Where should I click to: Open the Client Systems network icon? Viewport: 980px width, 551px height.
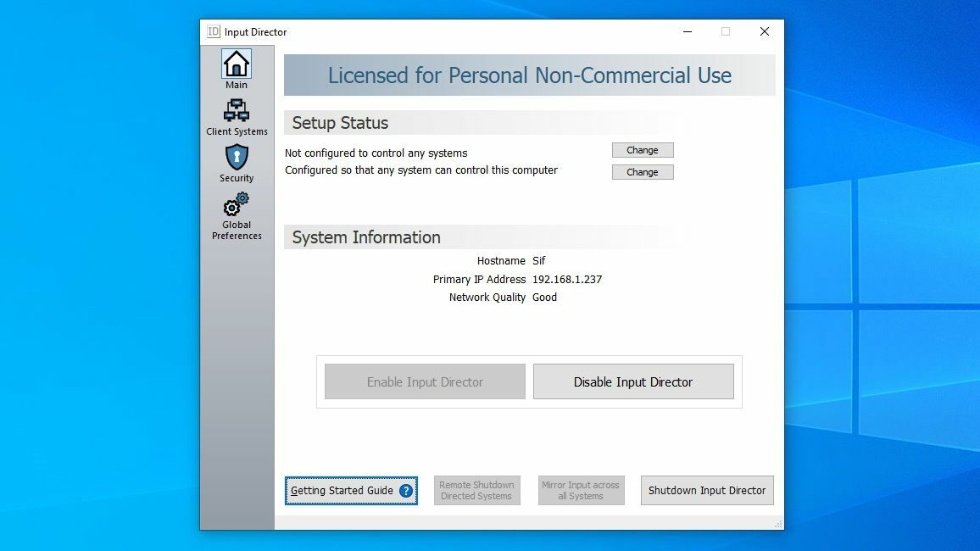tap(236, 111)
